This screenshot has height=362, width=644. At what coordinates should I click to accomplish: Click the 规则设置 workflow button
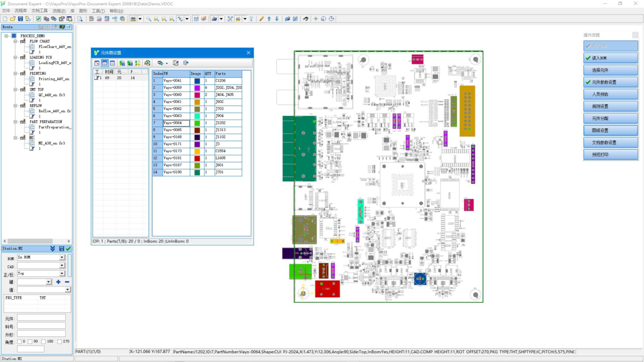click(x=611, y=106)
